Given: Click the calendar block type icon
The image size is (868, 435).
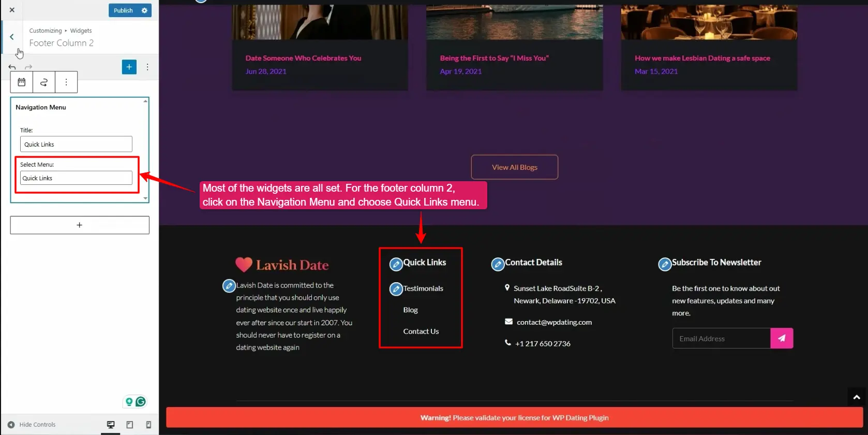Looking at the screenshot, I should pos(22,82).
